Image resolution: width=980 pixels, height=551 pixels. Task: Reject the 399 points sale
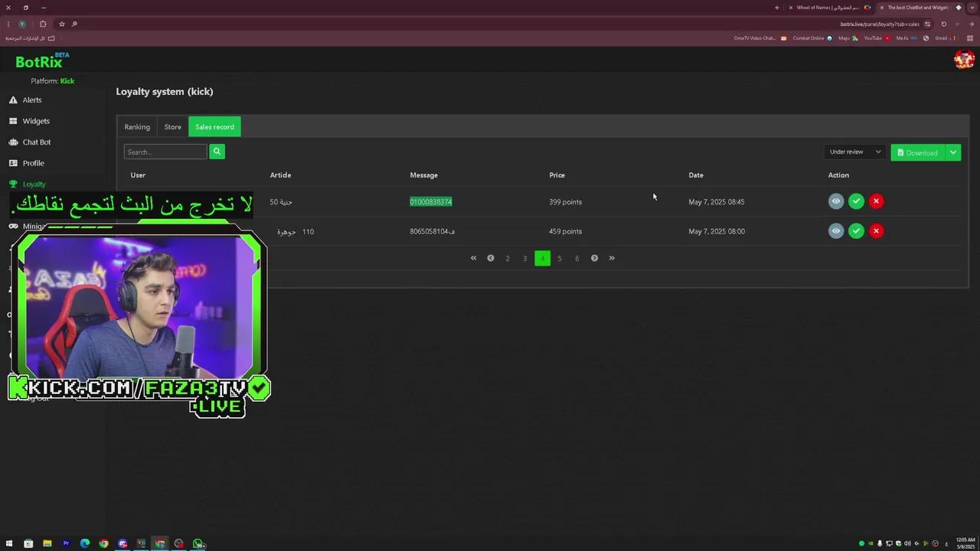(876, 201)
